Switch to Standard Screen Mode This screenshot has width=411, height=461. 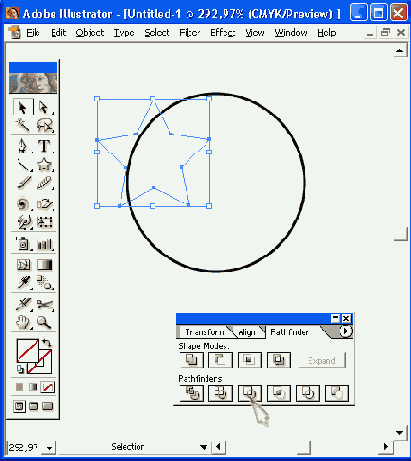point(20,406)
